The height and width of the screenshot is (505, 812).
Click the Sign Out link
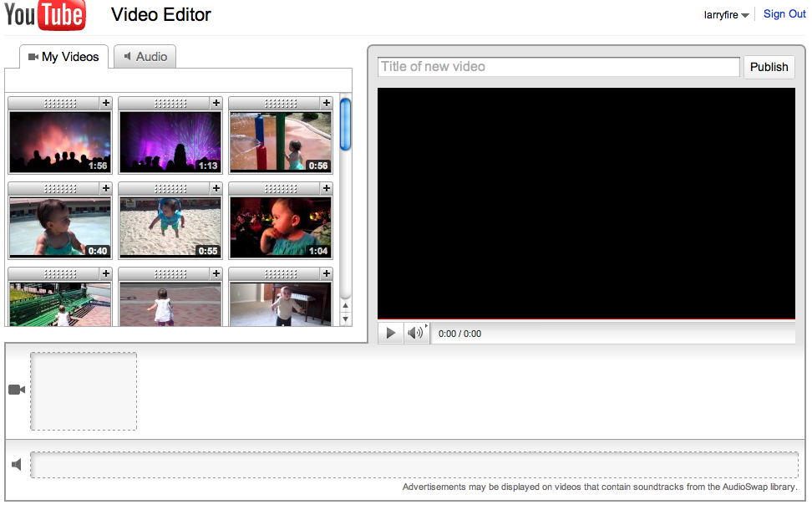click(784, 13)
